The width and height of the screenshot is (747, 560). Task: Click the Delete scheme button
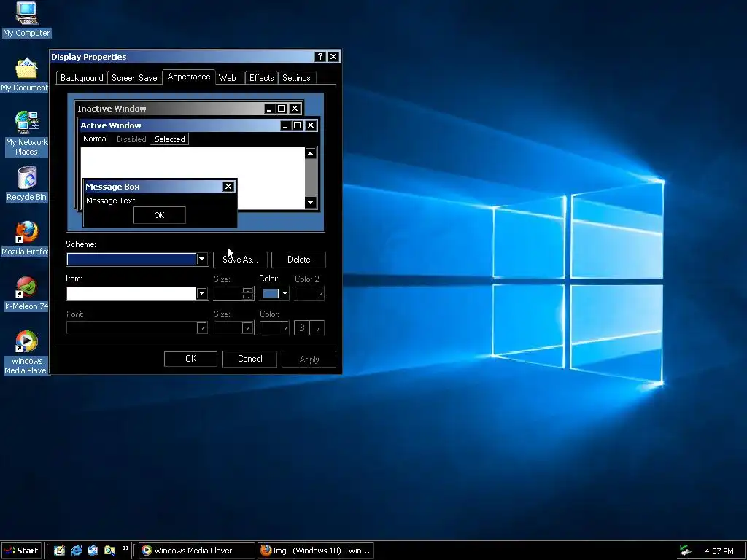tap(298, 260)
